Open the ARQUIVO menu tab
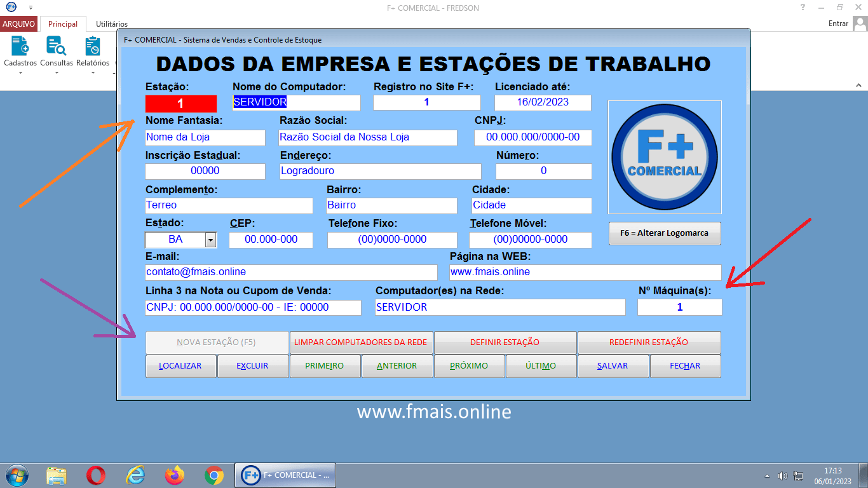 click(19, 24)
